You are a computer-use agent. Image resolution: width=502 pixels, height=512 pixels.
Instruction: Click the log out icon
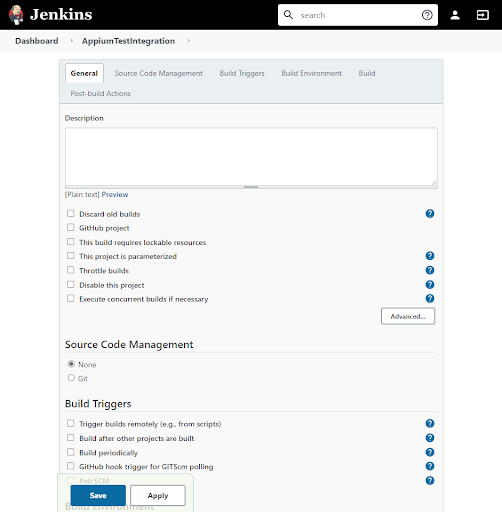(482, 15)
